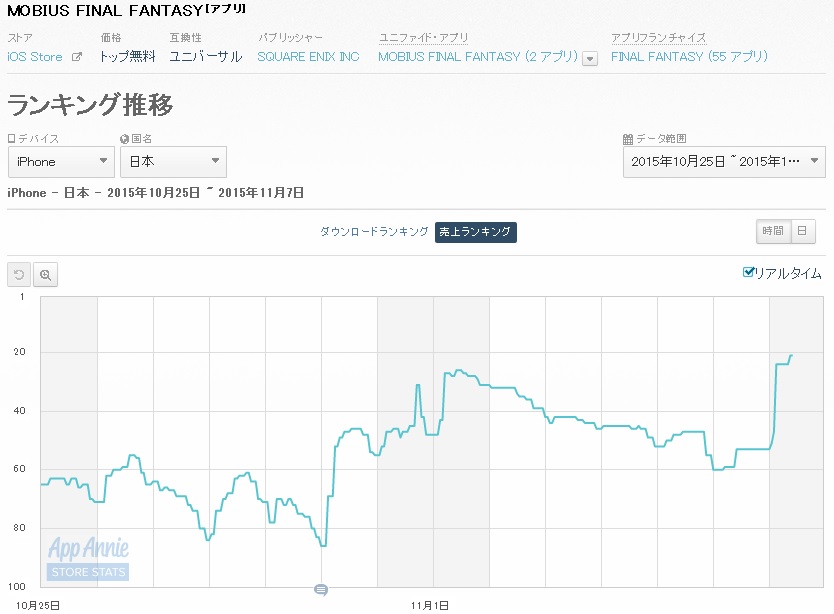This screenshot has width=834, height=614.
Task: Switch chart granularity to 時間
Action: click(x=773, y=231)
